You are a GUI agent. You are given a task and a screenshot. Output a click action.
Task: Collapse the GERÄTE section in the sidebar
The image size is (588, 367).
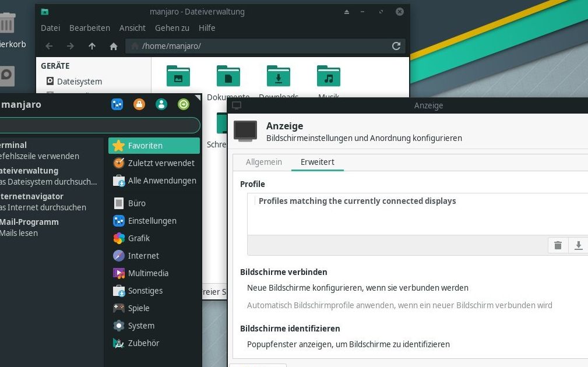click(54, 66)
